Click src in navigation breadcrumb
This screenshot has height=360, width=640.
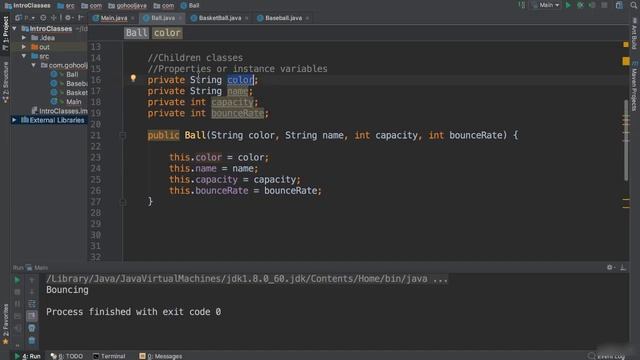tap(66, 5)
